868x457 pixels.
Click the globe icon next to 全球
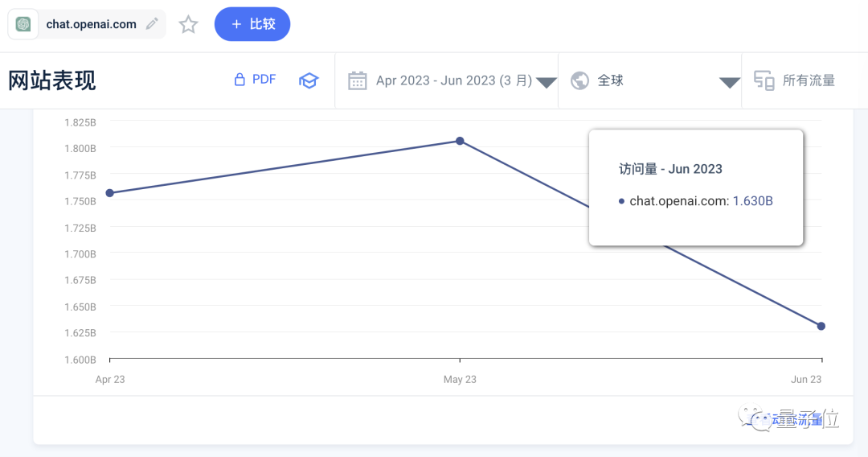pyautogui.click(x=579, y=81)
